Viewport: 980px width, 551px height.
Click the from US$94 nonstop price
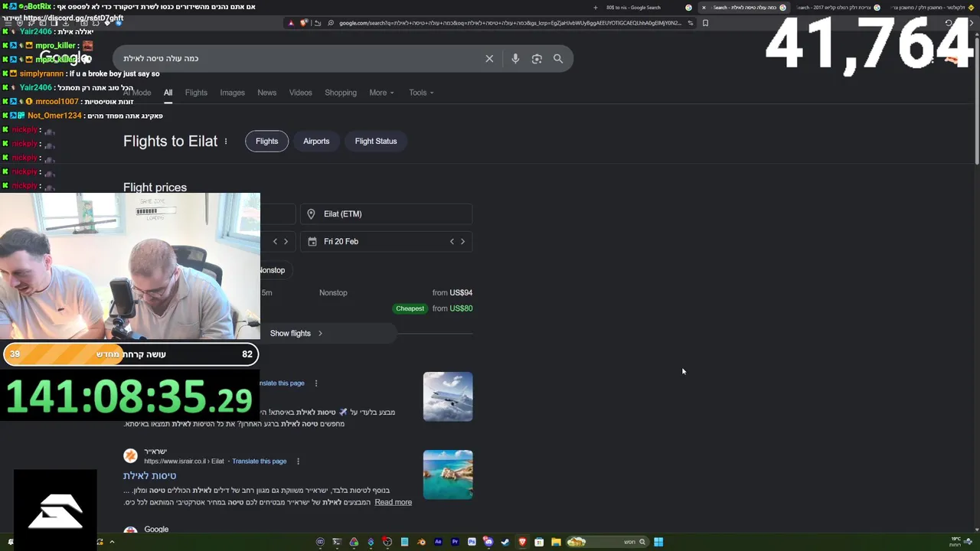tap(452, 293)
